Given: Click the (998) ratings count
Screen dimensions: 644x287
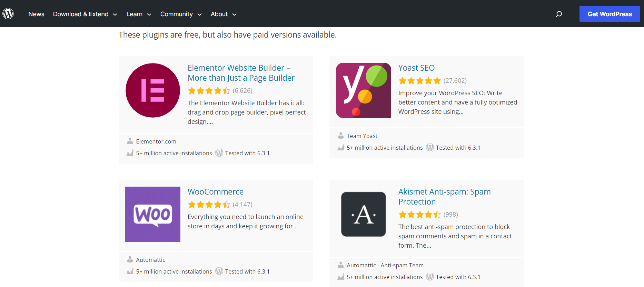Looking at the screenshot, I should click(x=451, y=215).
